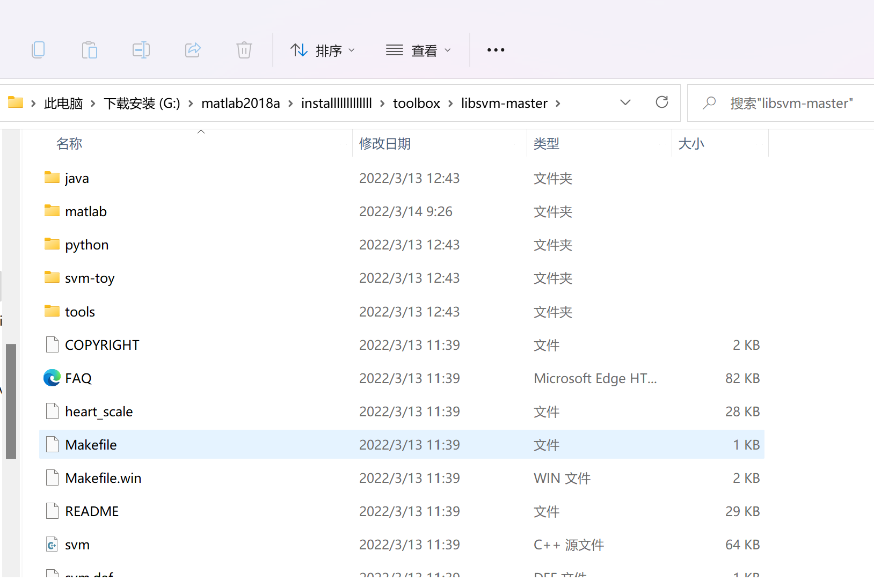Open the 排序 (Sort) dropdown
The height and width of the screenshot is (588, 874).
click(323, 50)
